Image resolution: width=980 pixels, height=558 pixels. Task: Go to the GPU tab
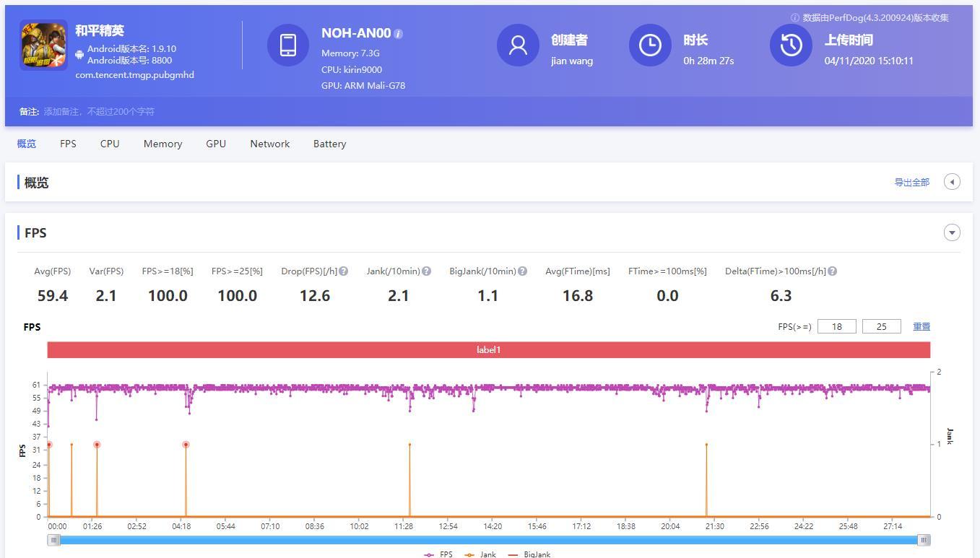coord(216,144)
